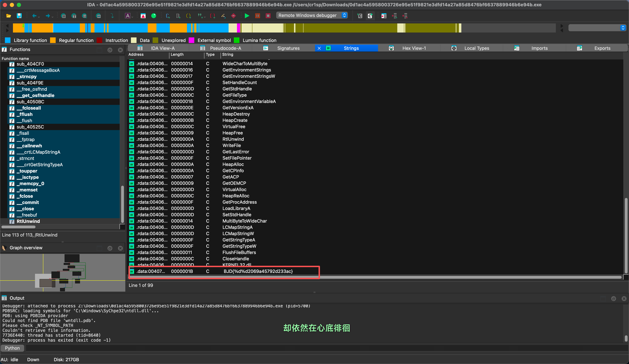The image size is (629, 364).
Task: Click the green circle toolbar icon
Action: click(x=154, y=16)
